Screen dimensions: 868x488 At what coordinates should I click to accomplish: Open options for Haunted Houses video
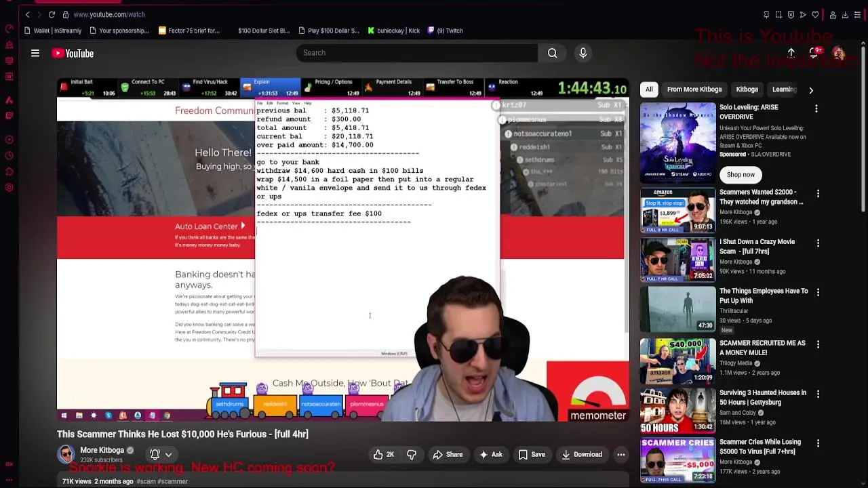[818, 394]
